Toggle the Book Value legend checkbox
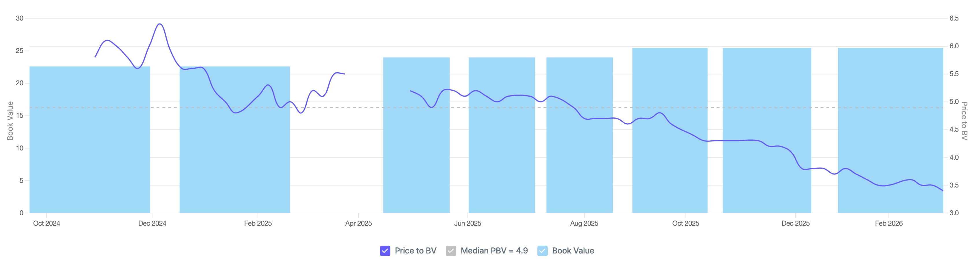 [542, 251]
